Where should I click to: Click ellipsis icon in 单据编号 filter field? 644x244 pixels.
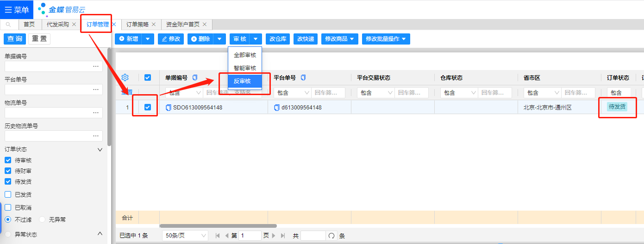[x=96, y=66]
